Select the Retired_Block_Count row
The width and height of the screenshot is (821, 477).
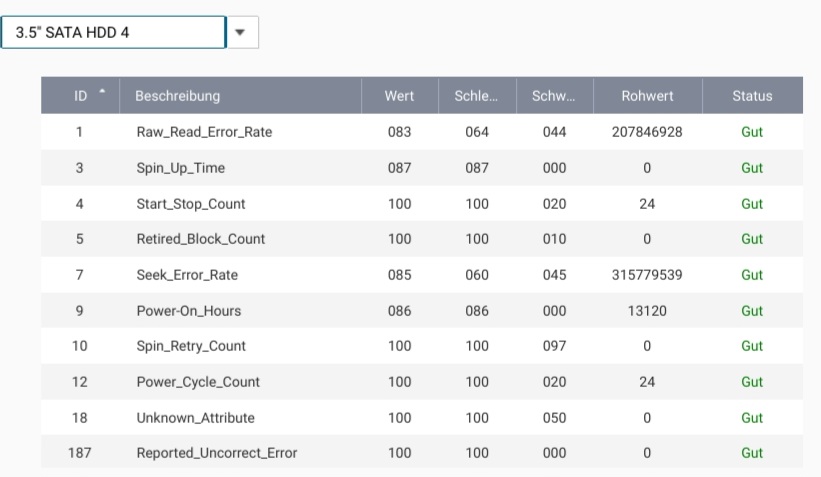(201, 239)
